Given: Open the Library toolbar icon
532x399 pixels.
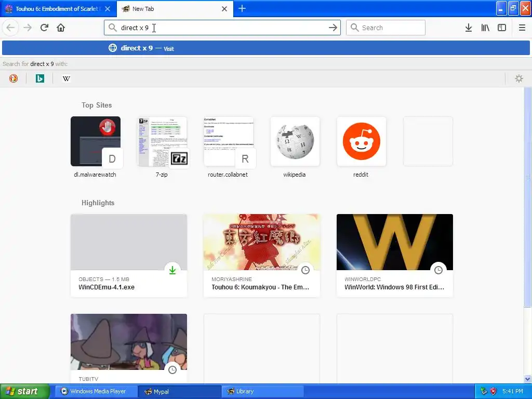Looking at the screenshot, I should click(x=485, y=28).
